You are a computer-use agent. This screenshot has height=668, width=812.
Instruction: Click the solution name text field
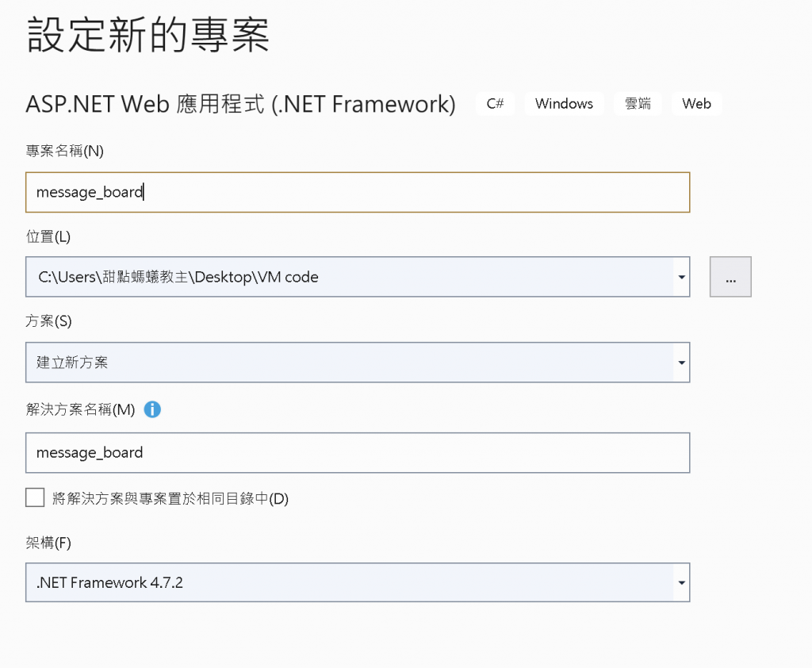358,452
